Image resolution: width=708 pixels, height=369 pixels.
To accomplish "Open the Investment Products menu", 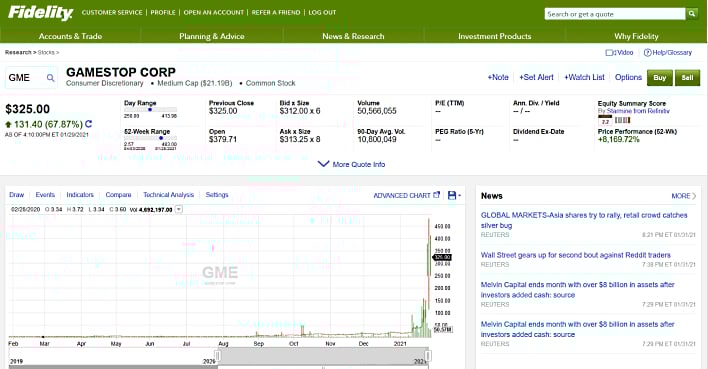I will [494, 36].
